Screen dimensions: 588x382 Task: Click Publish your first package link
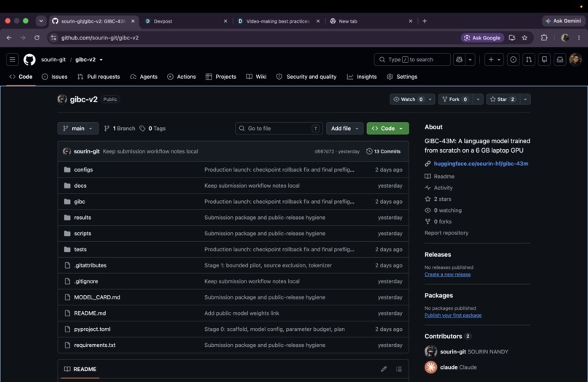click(453, 315)
